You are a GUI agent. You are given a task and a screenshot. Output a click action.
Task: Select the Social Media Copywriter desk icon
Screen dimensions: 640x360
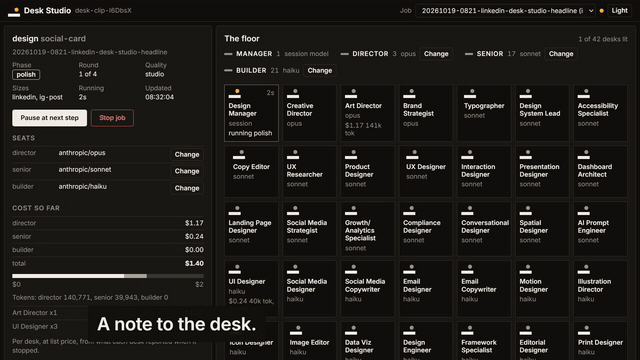[351, 270]
